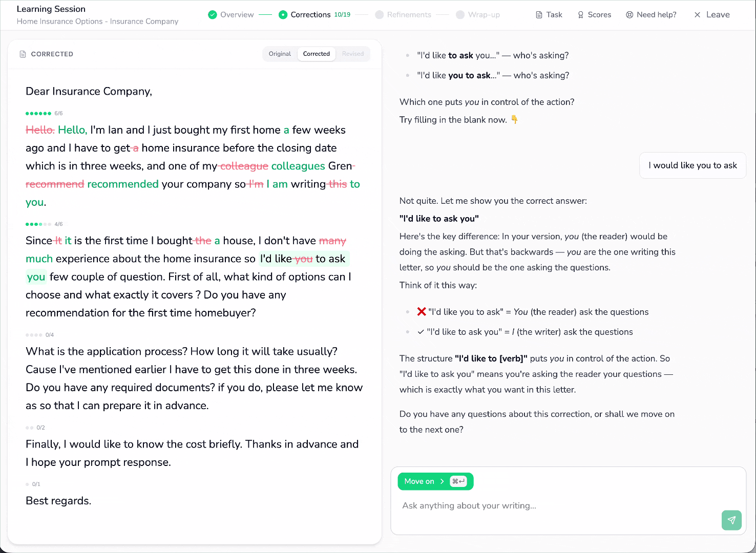Screen dimensions: 756x553
Task: Focus the Ask anything about your writing field
Action: tap(558, 506)
